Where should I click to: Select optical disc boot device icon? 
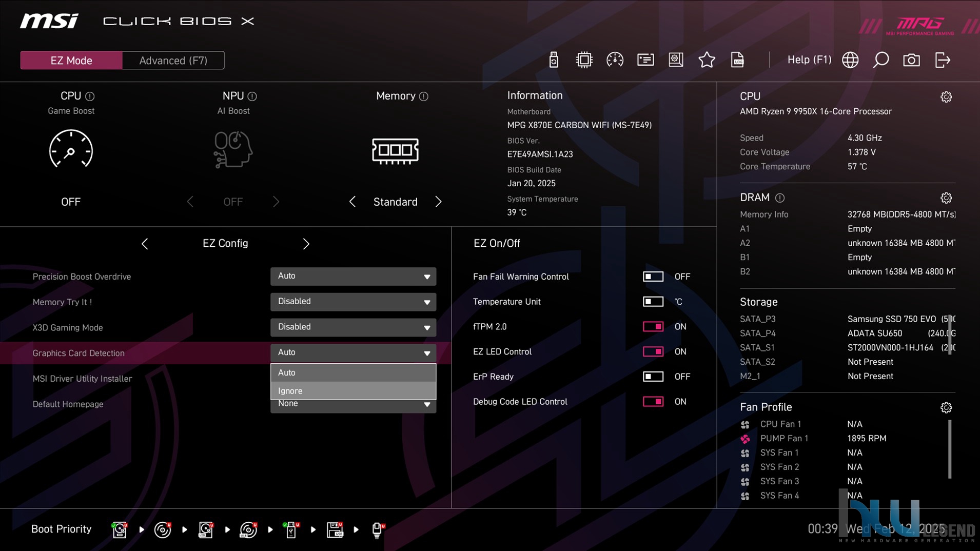(x=163, y=529)
